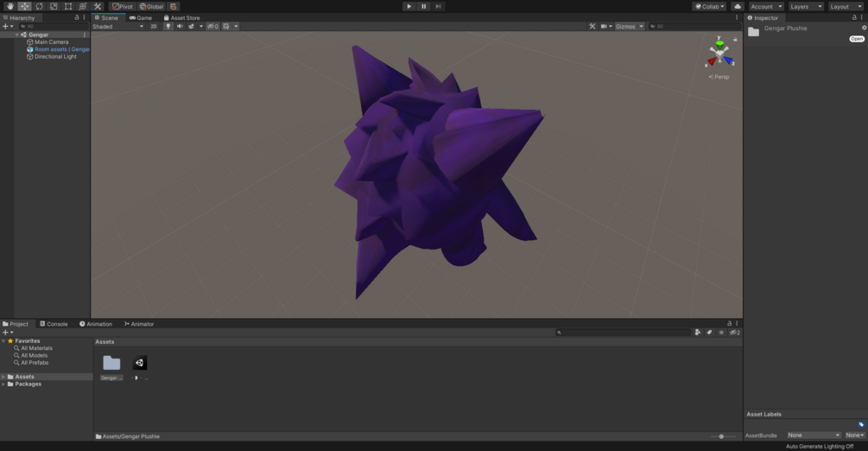
Task: Toggle grid snapping icon
Action: tap(174, 6)
